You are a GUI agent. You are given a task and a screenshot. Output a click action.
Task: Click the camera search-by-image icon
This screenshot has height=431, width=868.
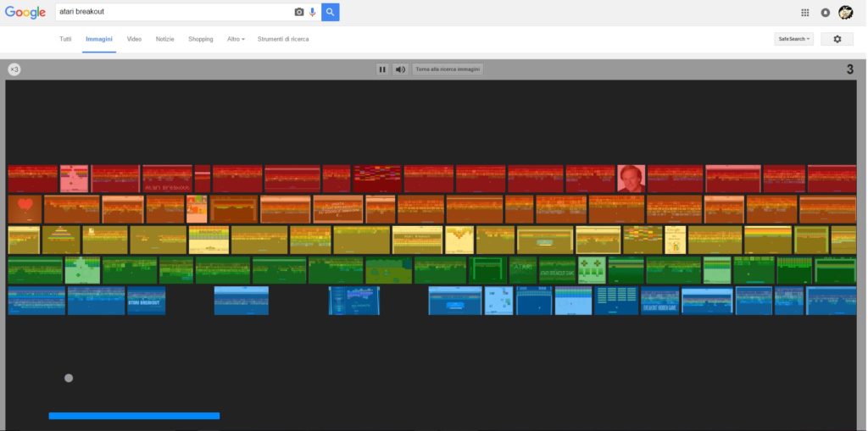point(298,12)
